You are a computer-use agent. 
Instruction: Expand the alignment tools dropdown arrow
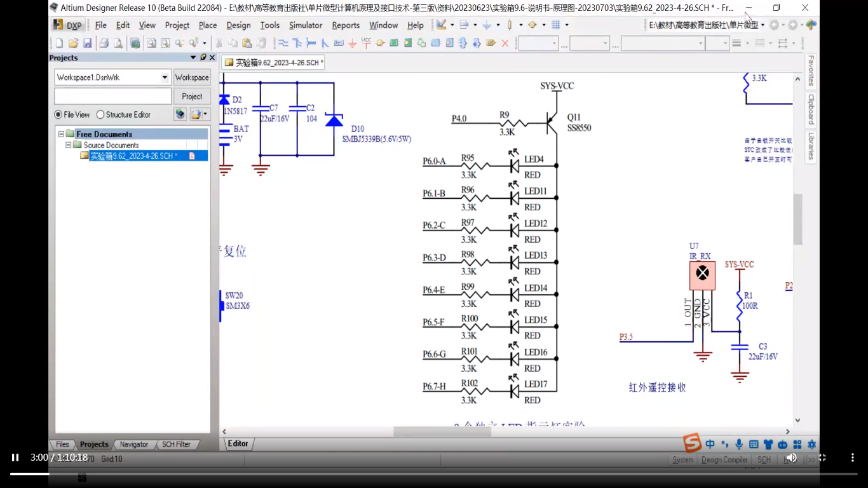[475, 25]
